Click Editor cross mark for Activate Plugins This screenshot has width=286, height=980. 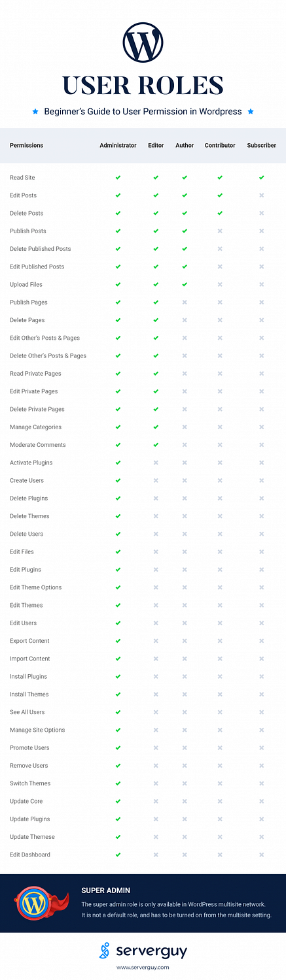[x=156, y=463]
